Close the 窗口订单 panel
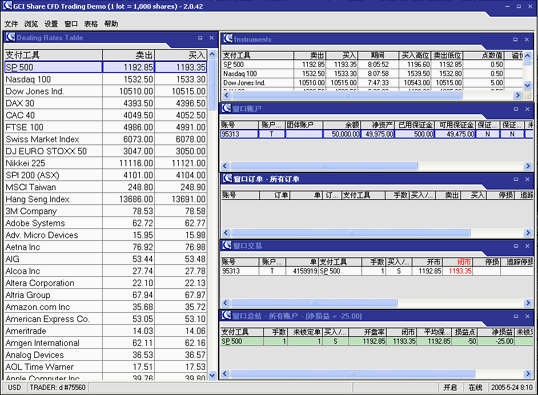 pos(527,179)
